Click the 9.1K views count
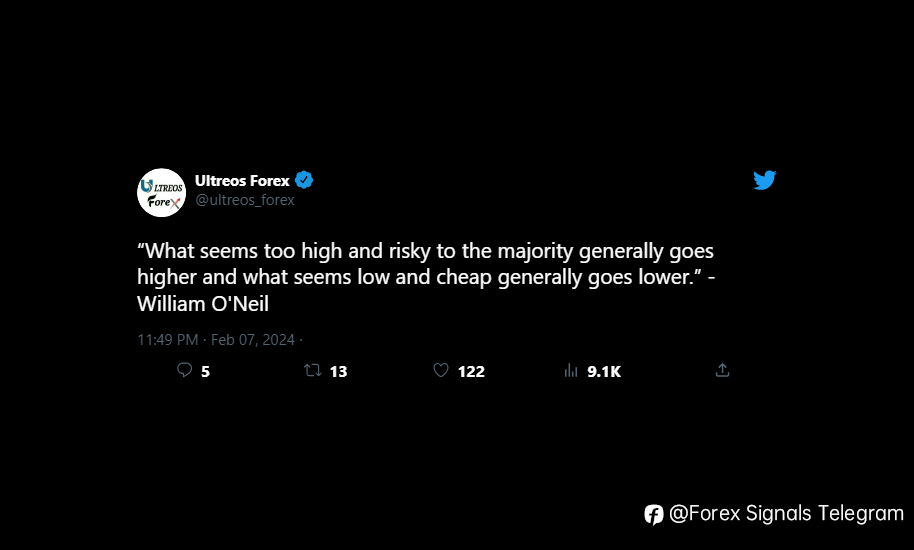914x550 pixels. (604, 372)
